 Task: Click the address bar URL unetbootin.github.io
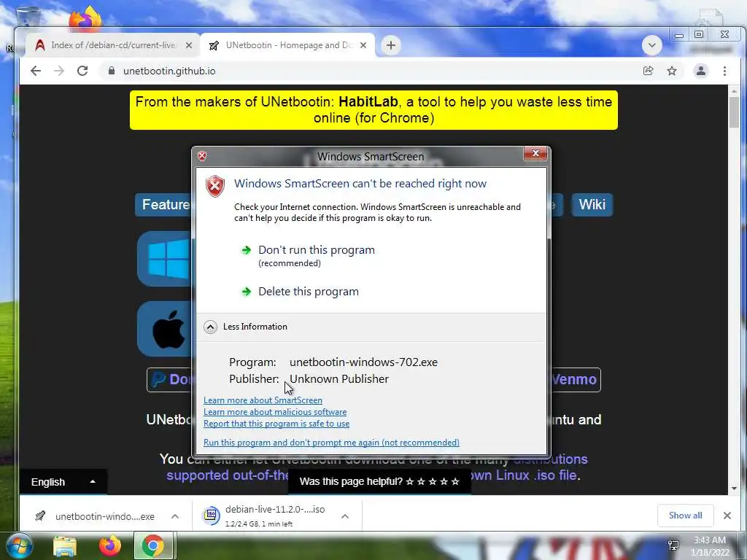169,71
